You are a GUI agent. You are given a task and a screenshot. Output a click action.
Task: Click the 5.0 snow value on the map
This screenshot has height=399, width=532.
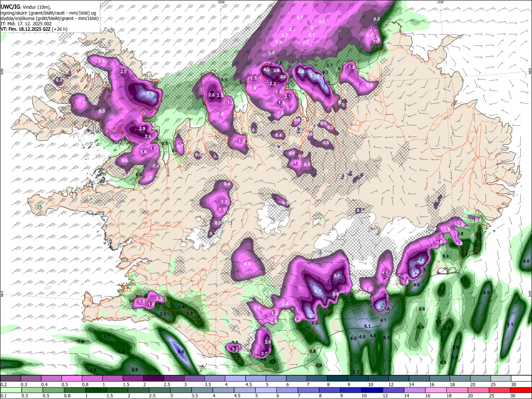313,316
